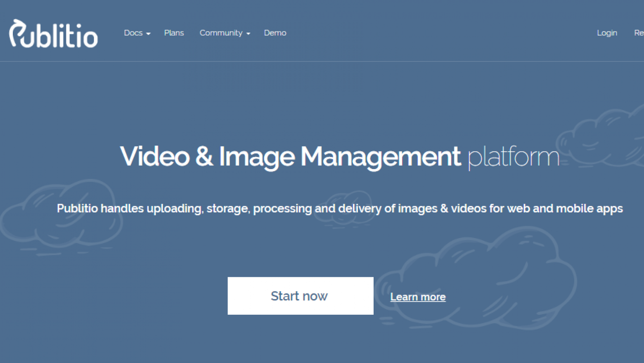Click the 'Publitio handles uploading, storage' description text
Image resolution: width=644 pixels, height=363 pixels.
340,208
